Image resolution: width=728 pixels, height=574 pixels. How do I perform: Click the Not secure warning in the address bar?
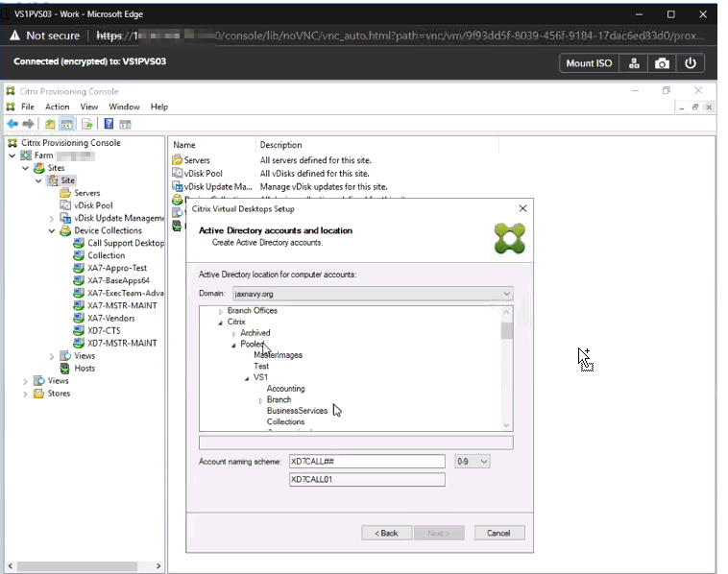[45, 36]
